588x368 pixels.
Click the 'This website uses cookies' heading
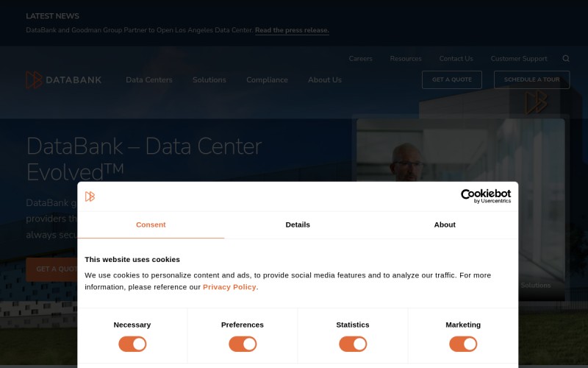pyautogui.click(x=132, y=260)
